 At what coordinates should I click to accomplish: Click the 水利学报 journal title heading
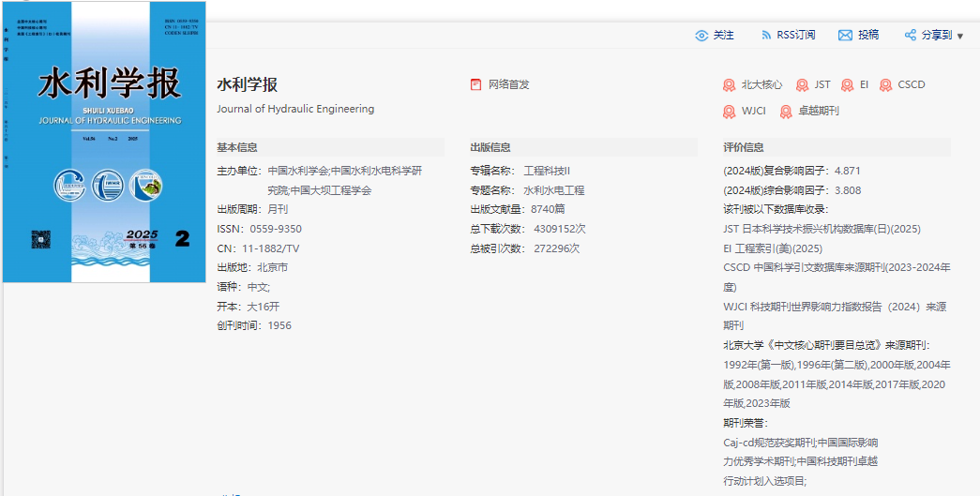click(247, 84)
